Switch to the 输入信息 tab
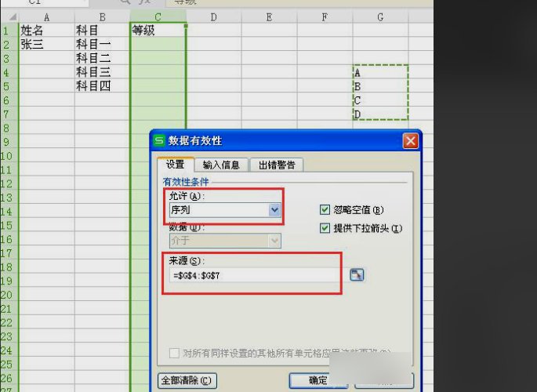537x392 pixels. pyautogui.click(x=221, y=165)
